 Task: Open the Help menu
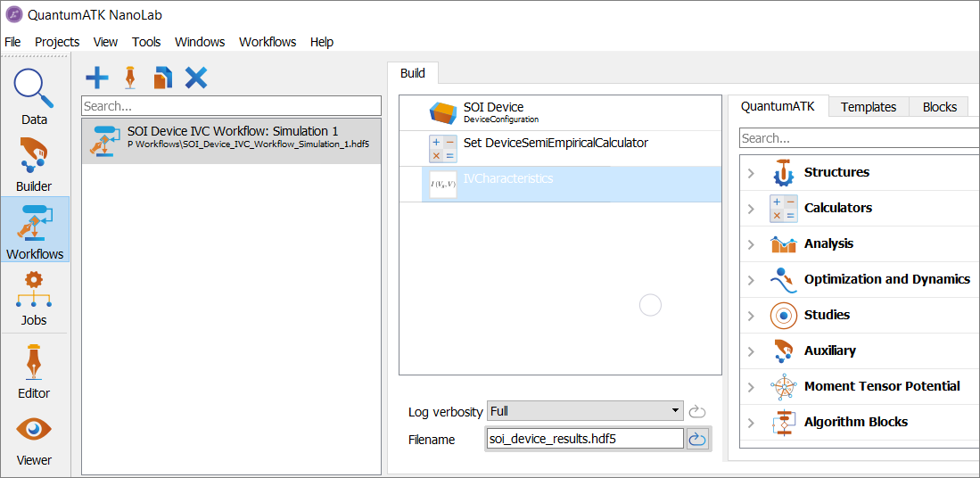coord(322,42)
